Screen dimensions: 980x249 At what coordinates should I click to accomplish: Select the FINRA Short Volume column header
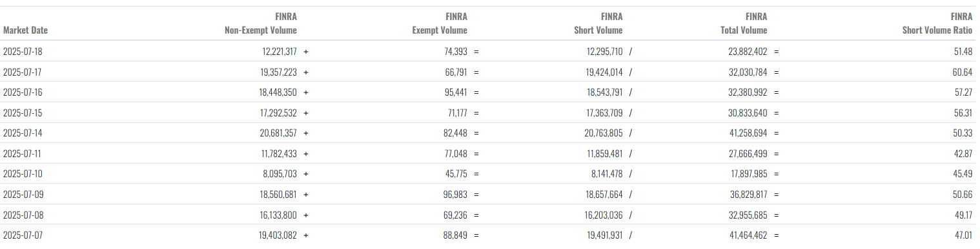(598, 23)
